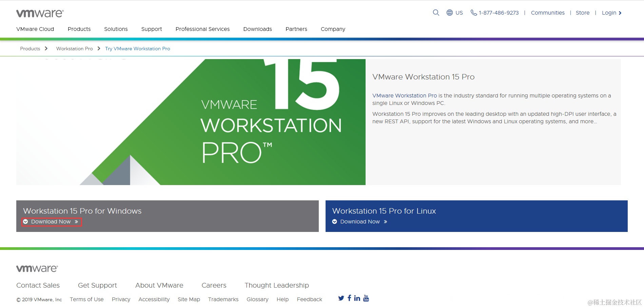This screenshot has width=644, height=308.
Task: Click Products in the breadcrumb
Action: pos(30,49)
